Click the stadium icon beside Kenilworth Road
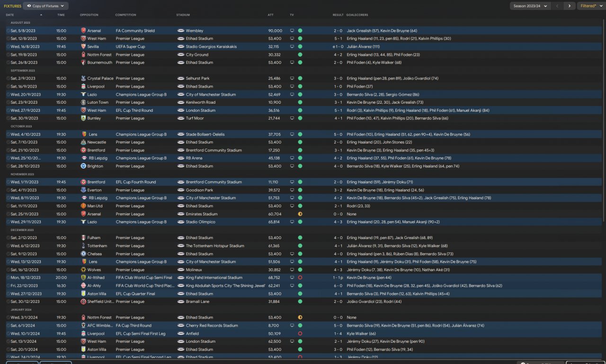Screen dimensions: 606x364 181,102
